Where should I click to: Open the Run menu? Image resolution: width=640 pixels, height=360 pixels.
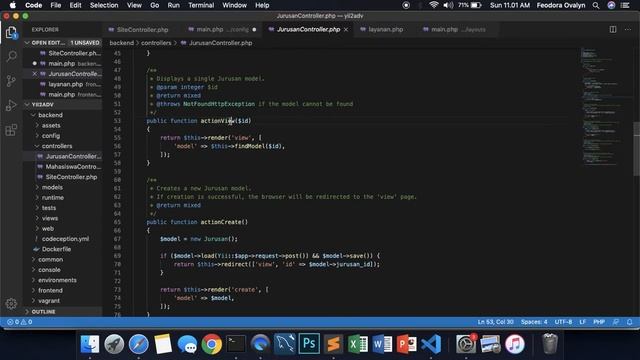tap(173, 5)
